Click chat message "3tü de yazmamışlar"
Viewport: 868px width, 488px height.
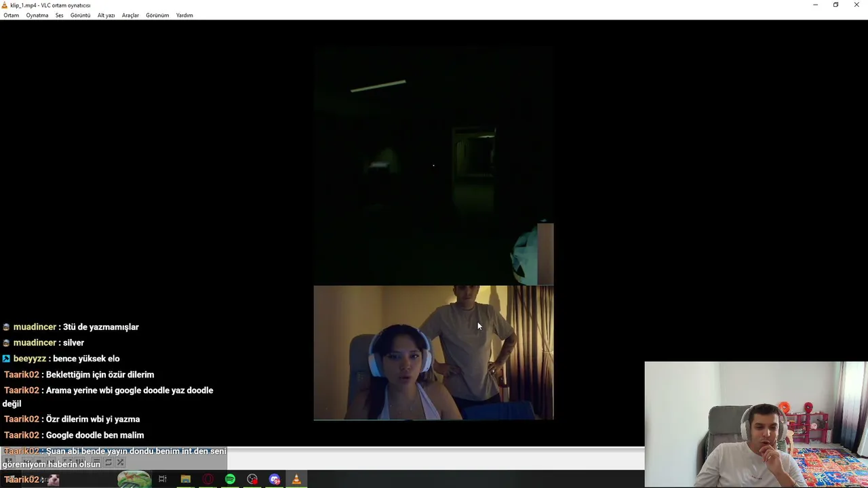tap(100, 327)
